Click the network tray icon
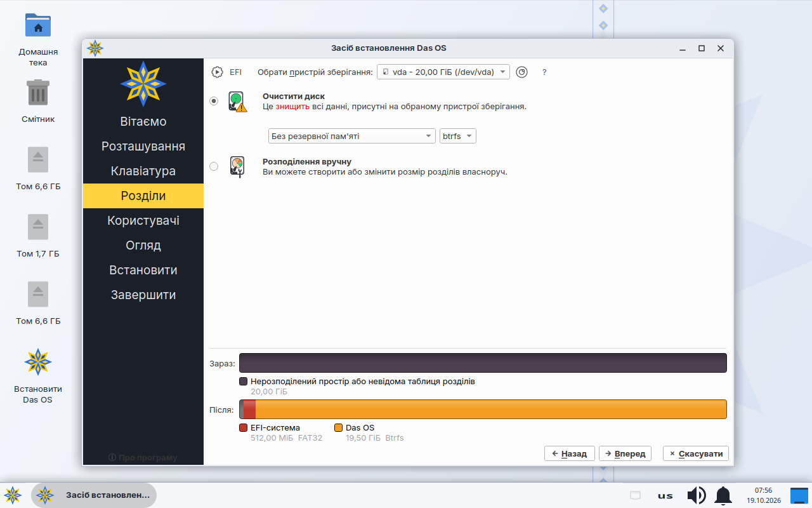The height and width of the screenshot is (508, 812). click(x=635, y=495)
